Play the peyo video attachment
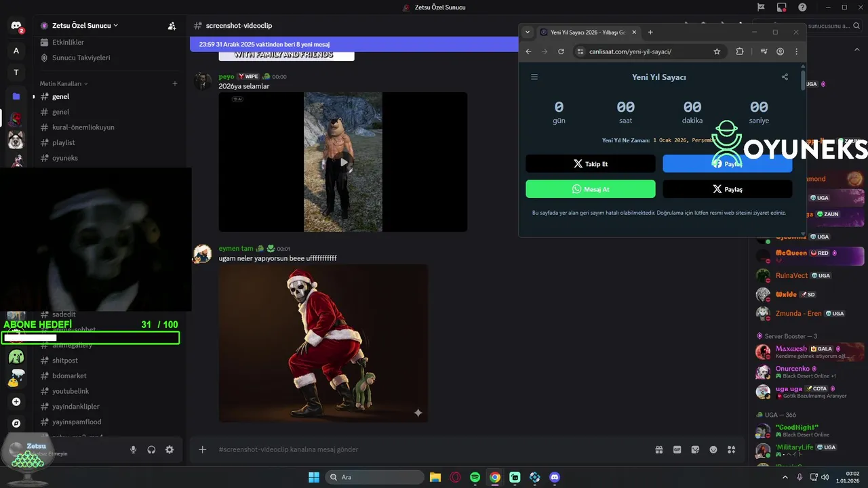The width and height of the screenshot is (868, 488). coord(343,162)
